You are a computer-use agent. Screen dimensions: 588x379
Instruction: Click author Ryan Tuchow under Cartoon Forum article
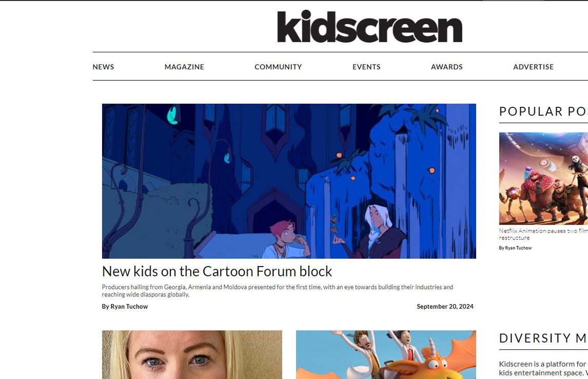125,306
